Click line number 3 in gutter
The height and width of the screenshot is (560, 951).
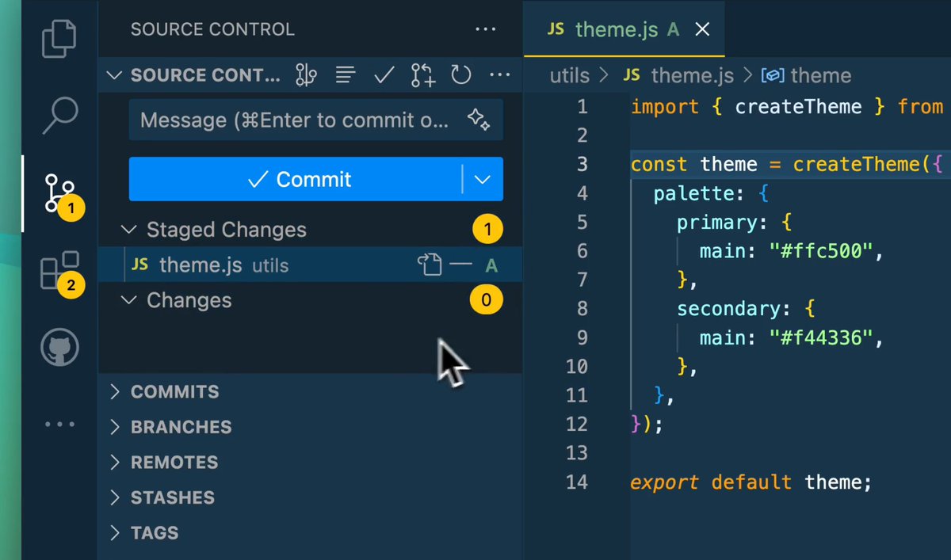tap(582, 164)
